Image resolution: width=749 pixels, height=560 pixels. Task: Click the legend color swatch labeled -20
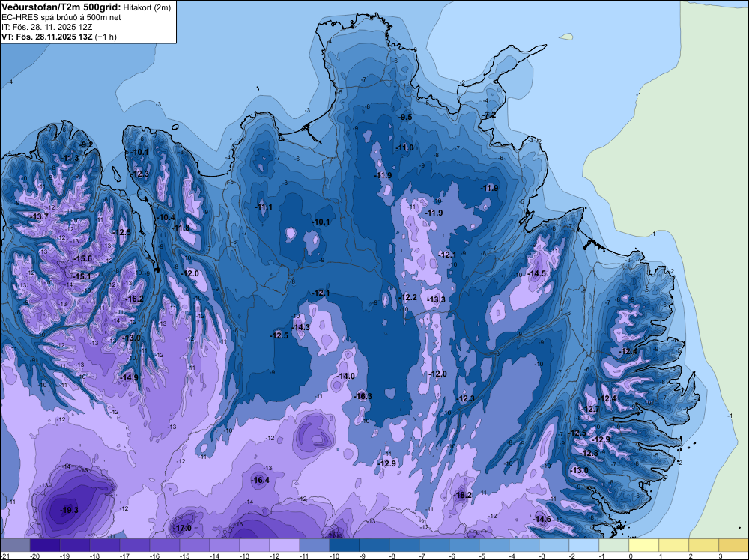point(45,545)
